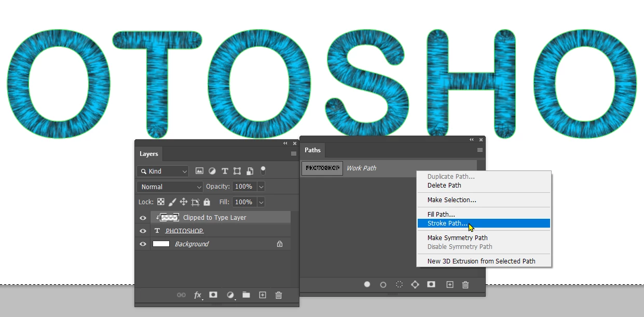Click the Clipped to Type Layer thumbnail
Screen dimensions: 644x317
tap(170, 218)
